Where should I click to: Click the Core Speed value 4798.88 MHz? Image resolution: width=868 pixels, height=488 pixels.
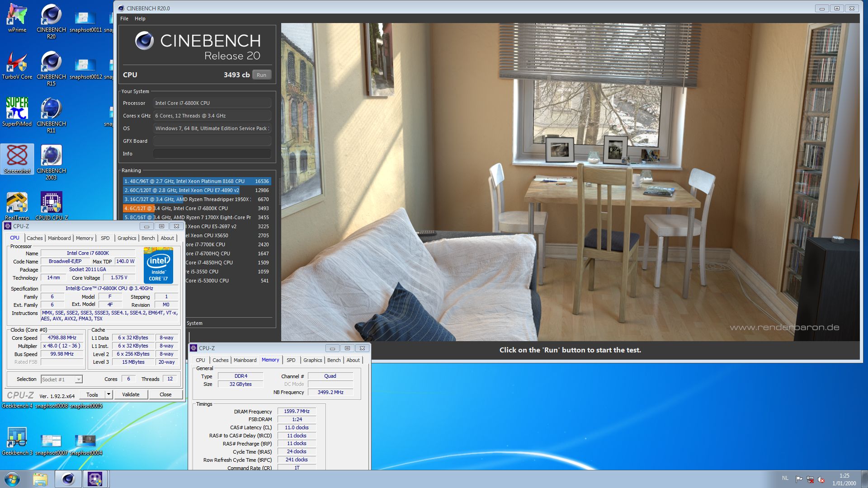62,338
